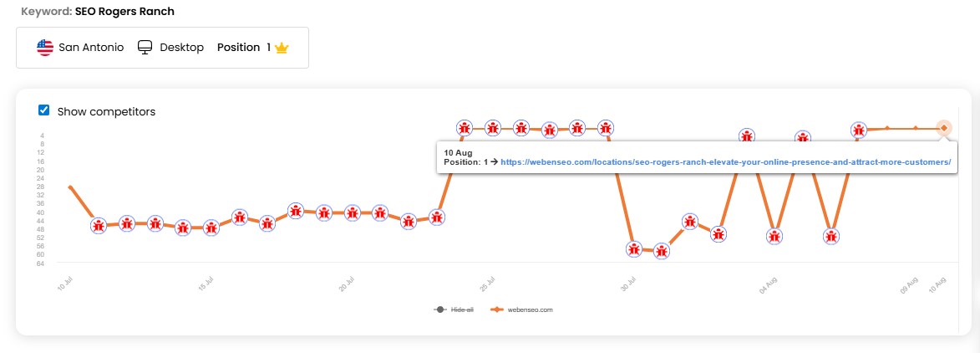The image size is (980, 353).
Task: Click the orange diamond swatch in the legend
Action: coord(496,310)
